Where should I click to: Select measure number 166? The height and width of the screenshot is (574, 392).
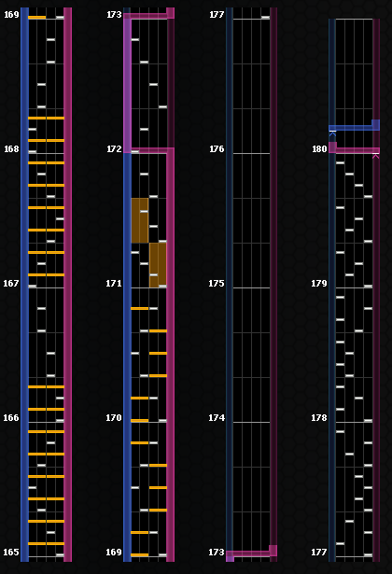click(11, 417)
